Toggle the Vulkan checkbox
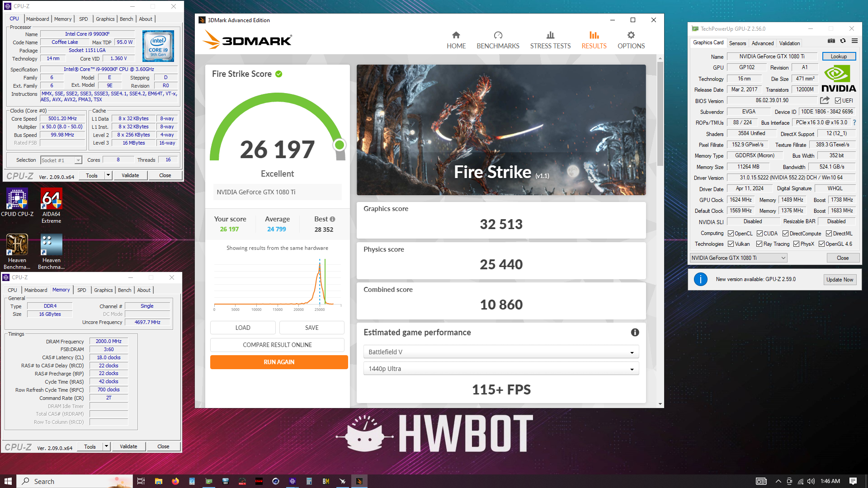This screenshot has height=488, width=868. (731, 244)
